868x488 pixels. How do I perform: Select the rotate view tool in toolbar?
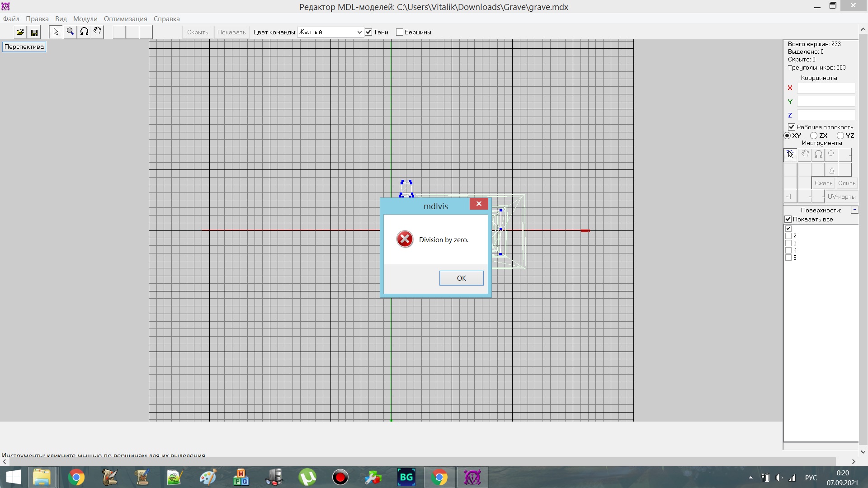(x=84, y=32)
